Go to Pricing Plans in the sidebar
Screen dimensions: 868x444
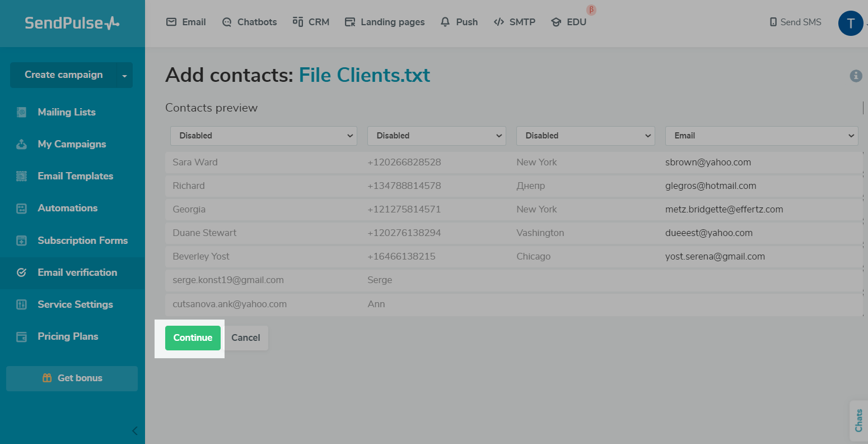[68, 336]
